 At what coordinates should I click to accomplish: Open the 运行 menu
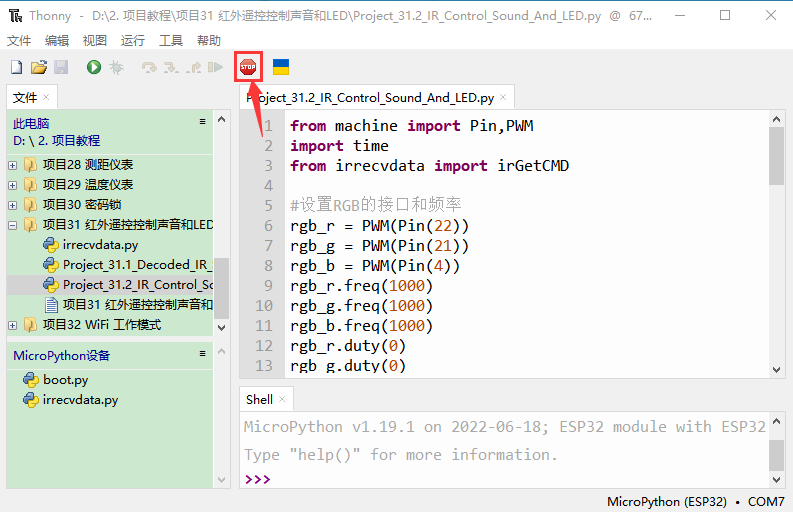click(132, 40)
